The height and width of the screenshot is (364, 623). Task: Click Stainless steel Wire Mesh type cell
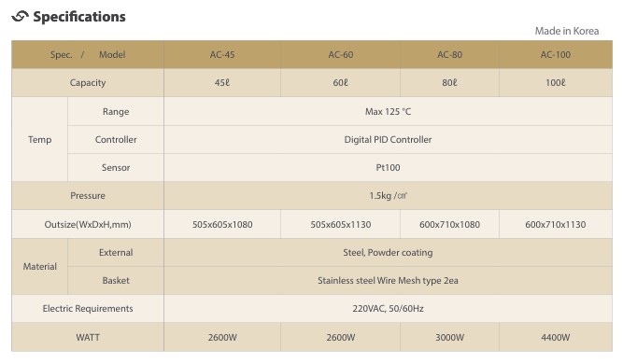pos(388,281)
